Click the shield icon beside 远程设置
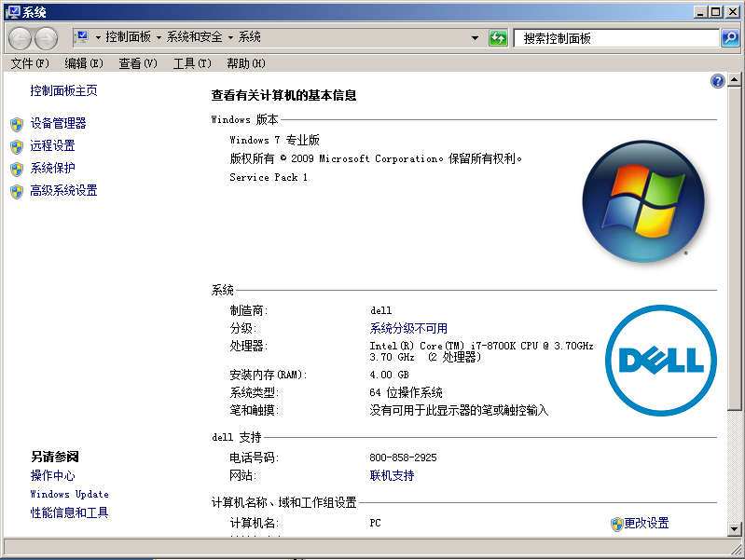This screenshot has height=560, width=745. 17,147
